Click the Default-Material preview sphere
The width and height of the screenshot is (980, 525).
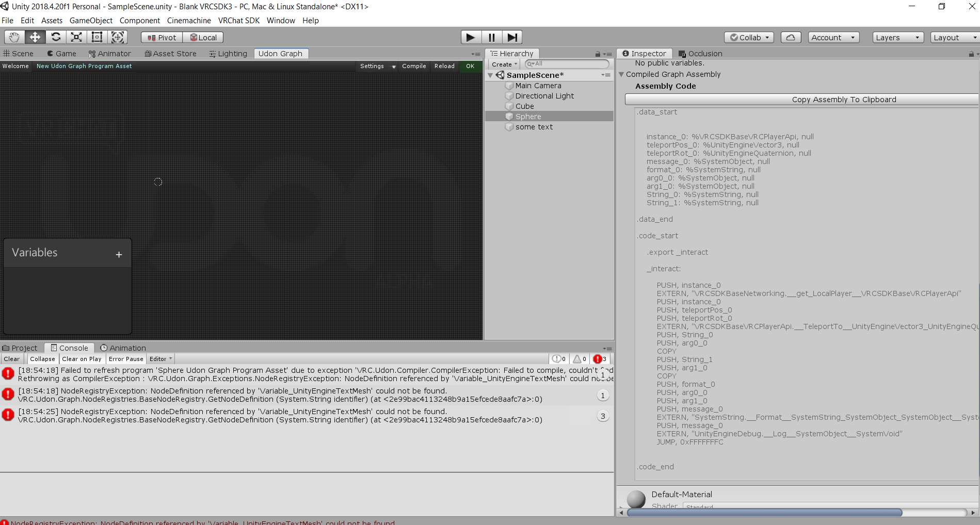[x=636, y=499]
